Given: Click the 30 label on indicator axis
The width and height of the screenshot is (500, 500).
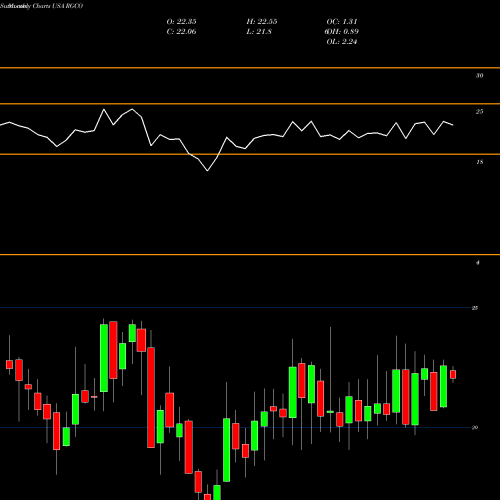Looking at the screenshot, I should pos(479,76).
